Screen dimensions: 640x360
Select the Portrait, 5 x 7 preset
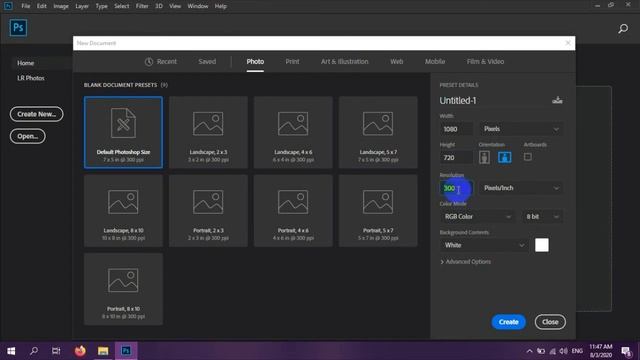(378, 211)
